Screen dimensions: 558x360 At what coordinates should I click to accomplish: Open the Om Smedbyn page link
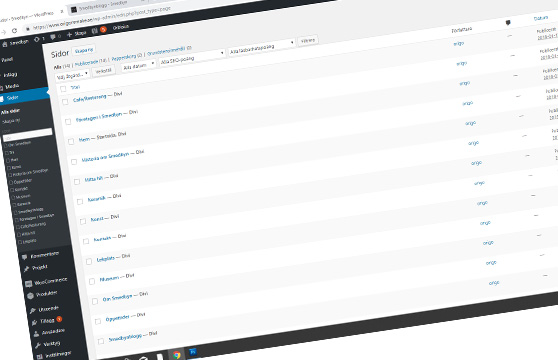117,297
